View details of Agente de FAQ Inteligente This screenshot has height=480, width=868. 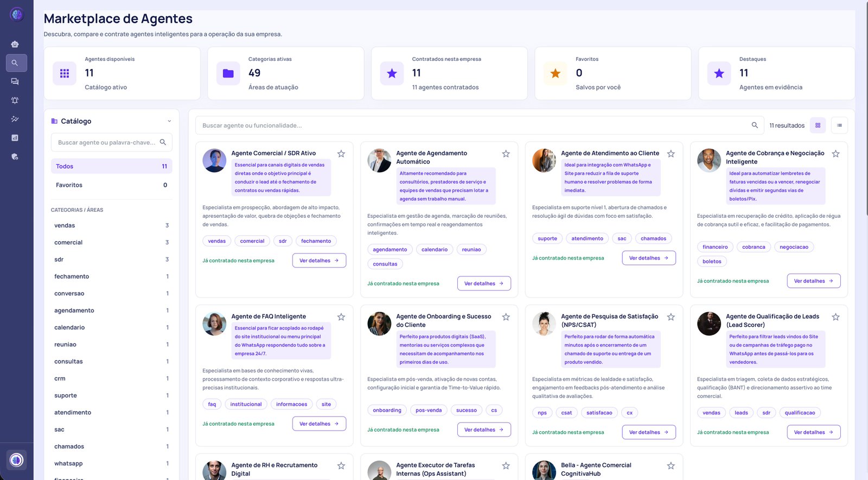tap(319, 424)
